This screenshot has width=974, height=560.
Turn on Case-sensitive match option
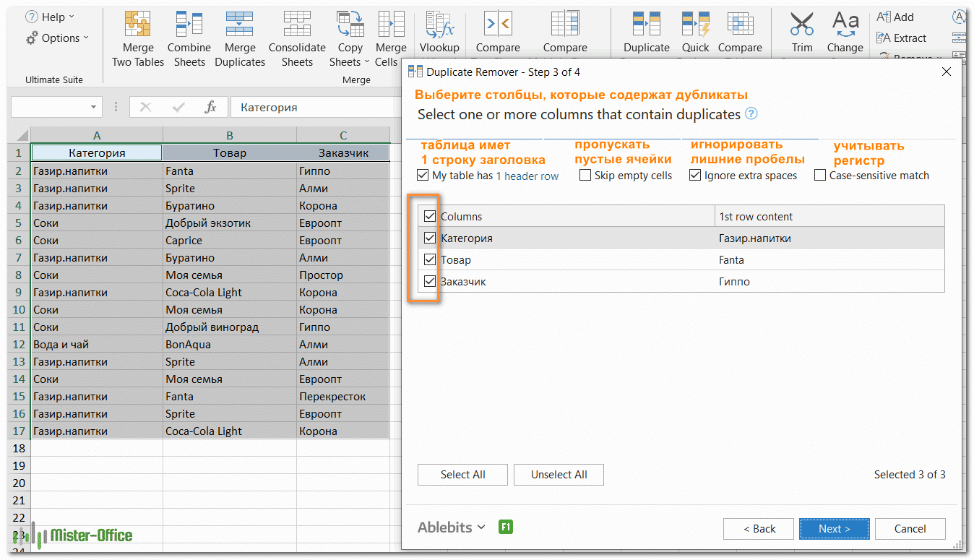820,176
